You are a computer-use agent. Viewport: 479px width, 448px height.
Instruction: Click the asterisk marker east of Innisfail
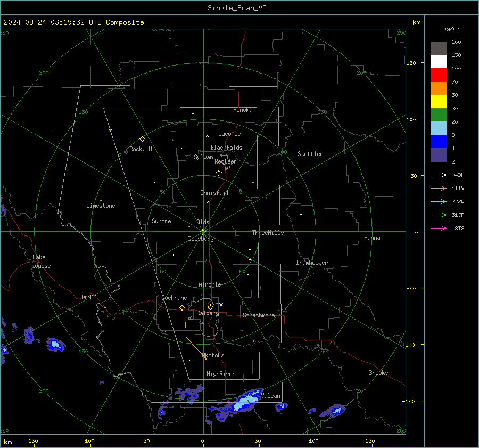[x=253, y=183]
